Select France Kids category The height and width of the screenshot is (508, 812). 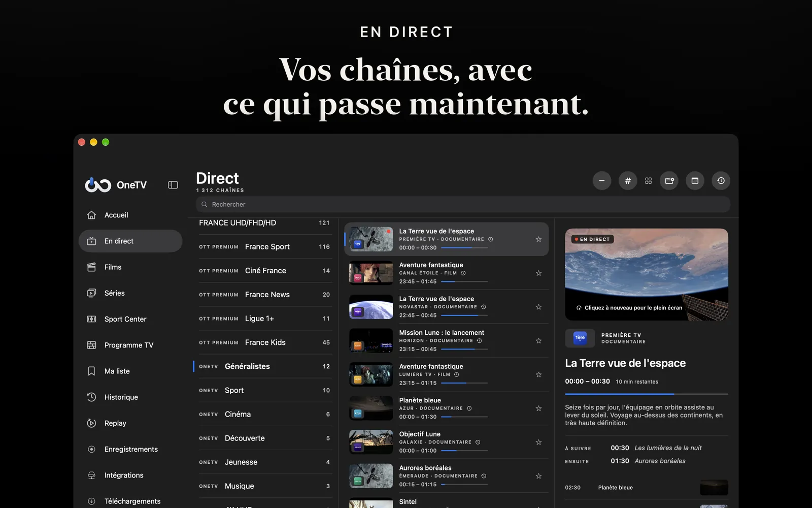264,342
